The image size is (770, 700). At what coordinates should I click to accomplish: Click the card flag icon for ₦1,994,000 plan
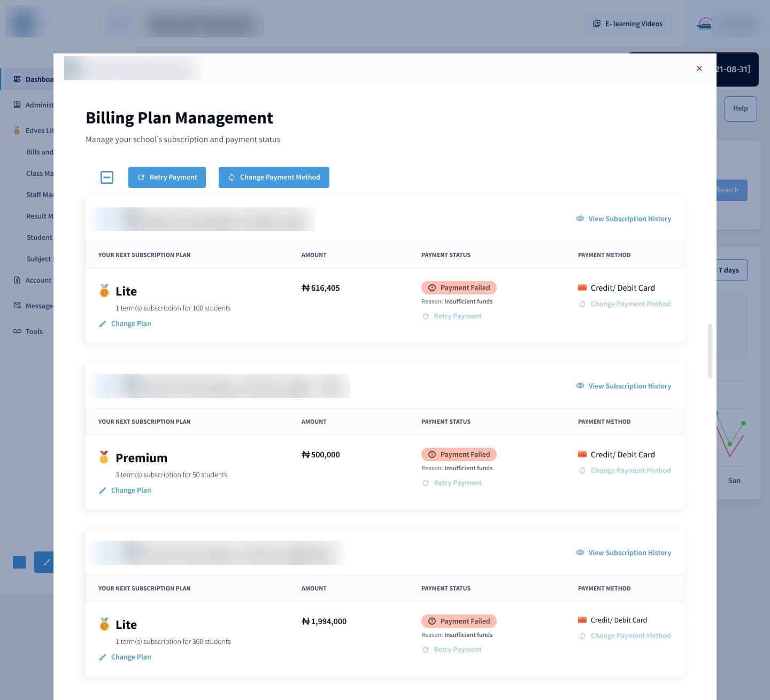(582, 620)
